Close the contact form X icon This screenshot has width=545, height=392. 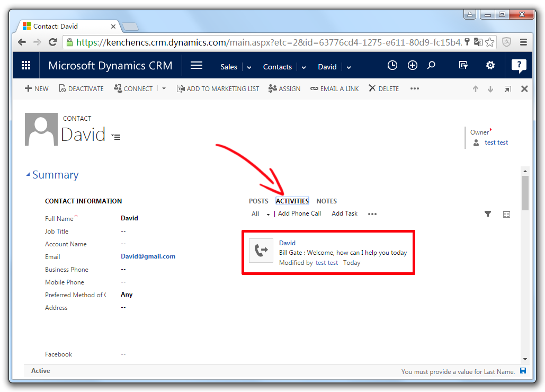(524, 89)
